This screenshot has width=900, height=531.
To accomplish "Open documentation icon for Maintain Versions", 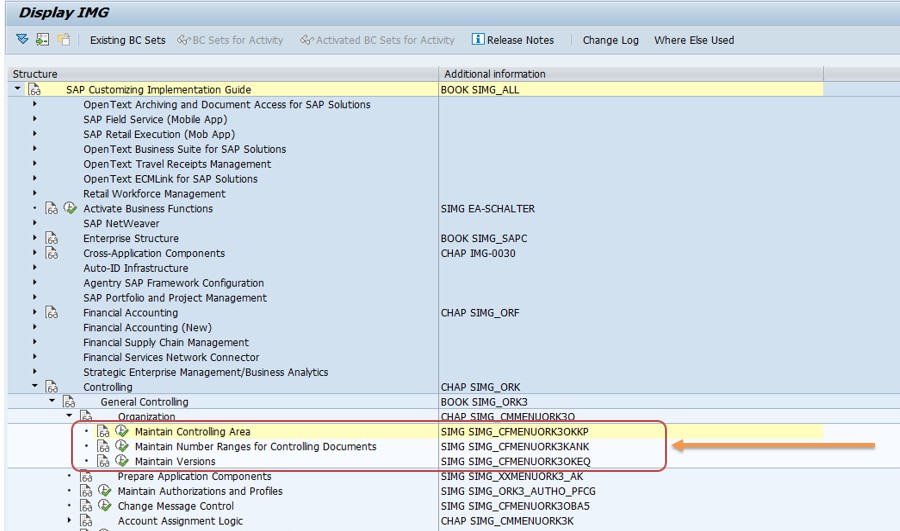I will [103, 462].
